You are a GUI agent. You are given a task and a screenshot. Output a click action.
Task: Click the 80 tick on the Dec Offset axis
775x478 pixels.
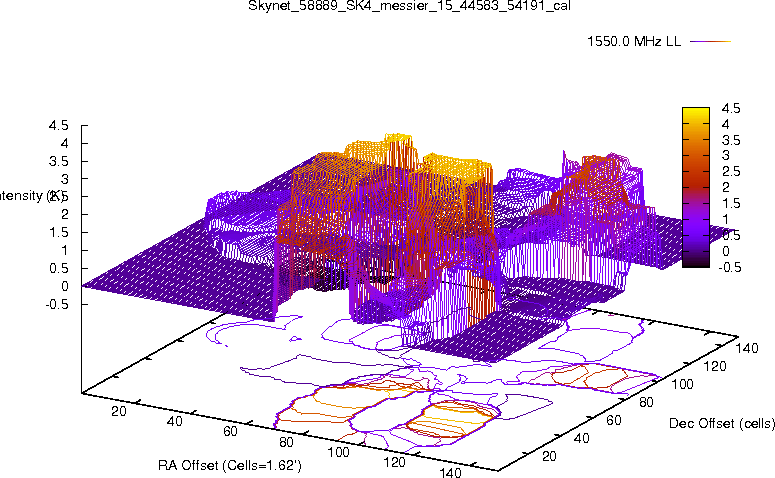(x=646, y=402)
